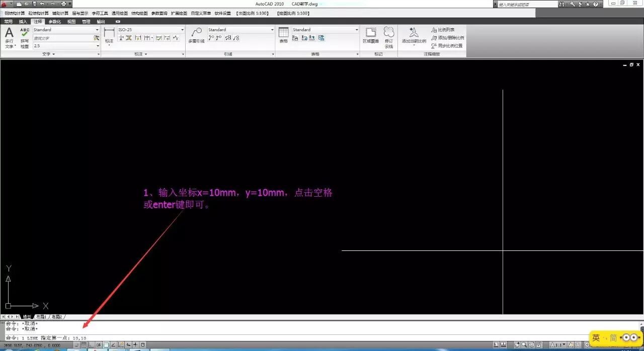This screenshot has height=351, width=644.
Task: Open the text style Standard dropdown
Action: click(97, 30)
